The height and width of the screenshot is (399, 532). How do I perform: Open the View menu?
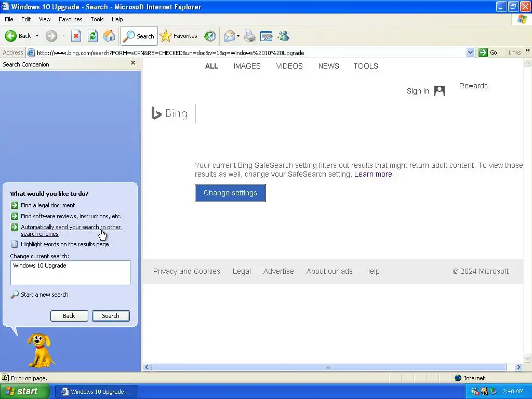tap(45, 19)
